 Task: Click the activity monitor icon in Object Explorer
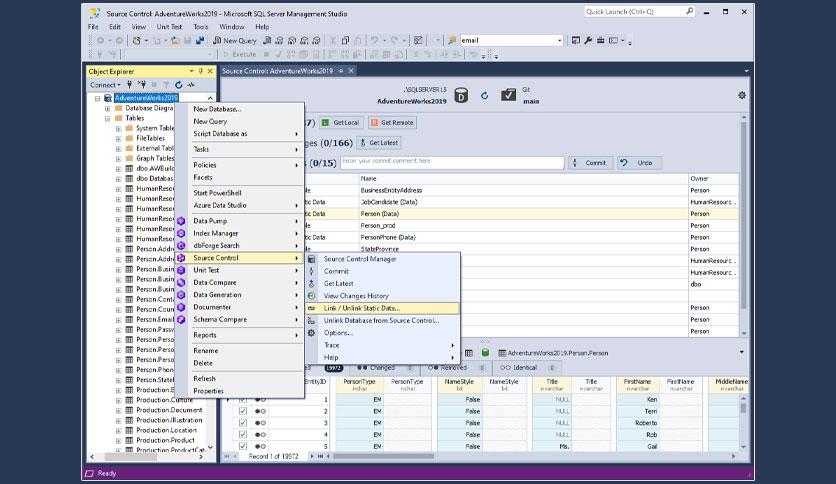pyautogui.click(x=191, y=85)
